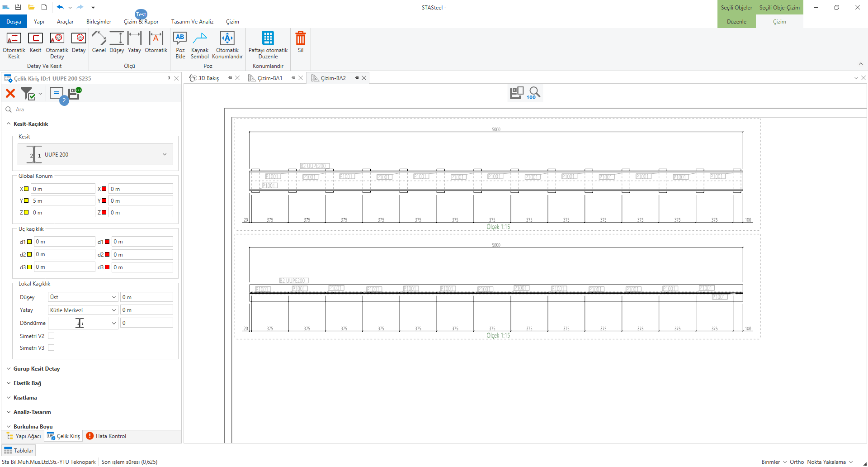Screen dimensions: 868x467
Task: Click Otomatik Konumlandır icon
Action: tap(227, 39)
